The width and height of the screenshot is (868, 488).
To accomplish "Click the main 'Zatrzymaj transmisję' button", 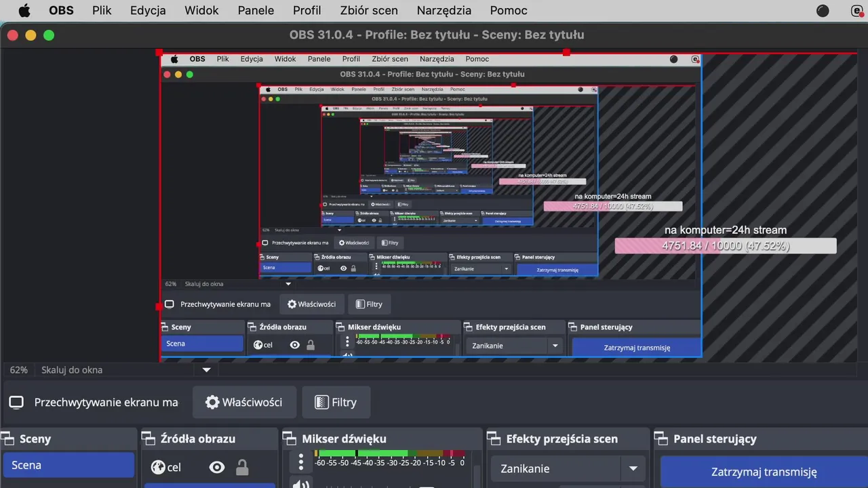I will tap(764, 472).
